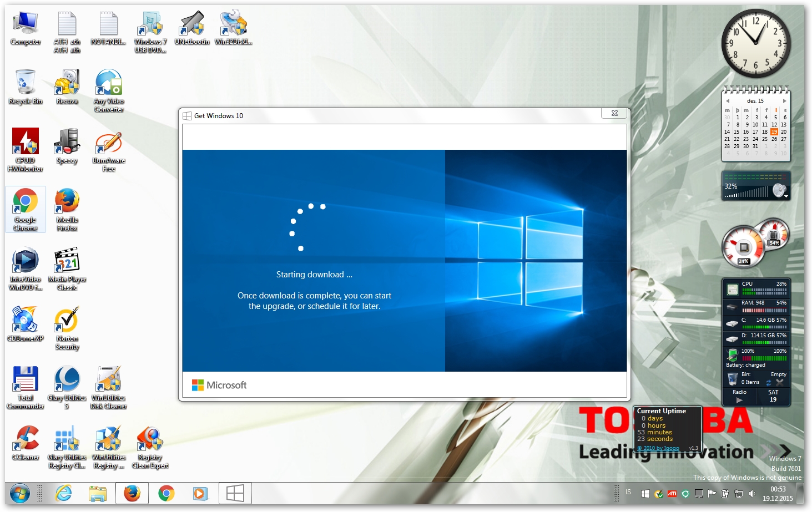Open Glary Utilities 5 shortcut
This screenshot has width=812, height=512.
[x=67, y=388]
